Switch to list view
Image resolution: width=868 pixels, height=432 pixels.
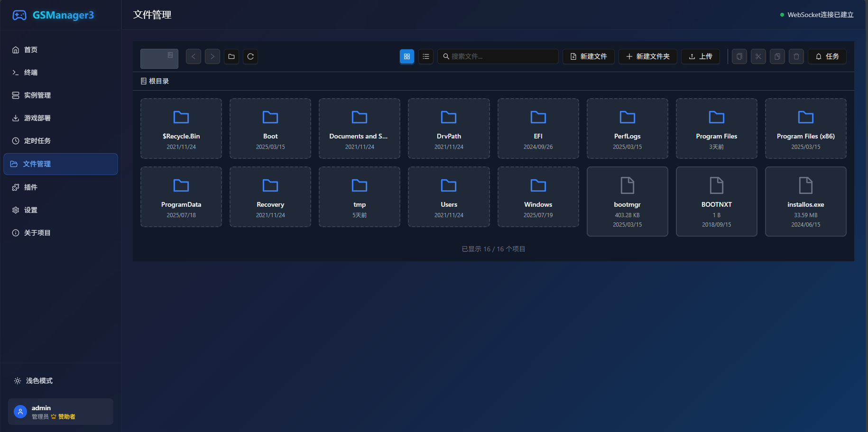pyautogui.click(x=426, y=56)
